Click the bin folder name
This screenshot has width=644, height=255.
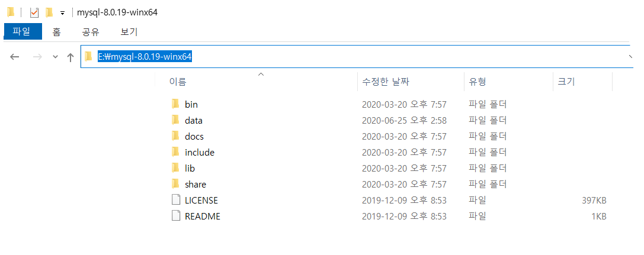tap(191, 105)
